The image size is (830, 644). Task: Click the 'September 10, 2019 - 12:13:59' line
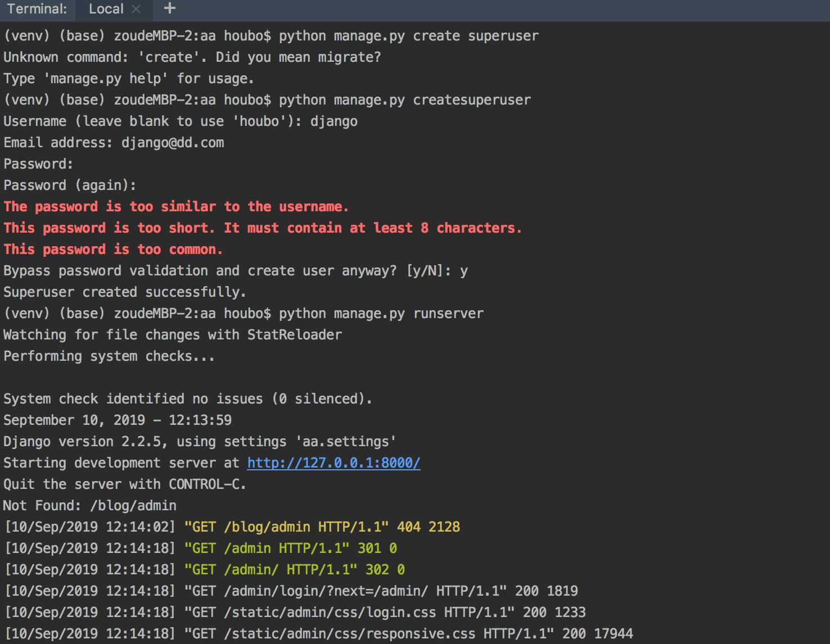118,420
